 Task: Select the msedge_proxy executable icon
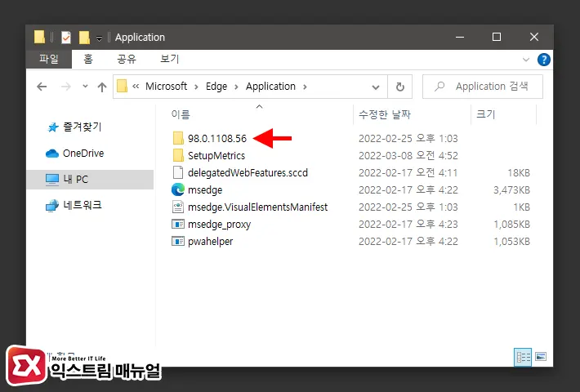click(x=178, y=224)
